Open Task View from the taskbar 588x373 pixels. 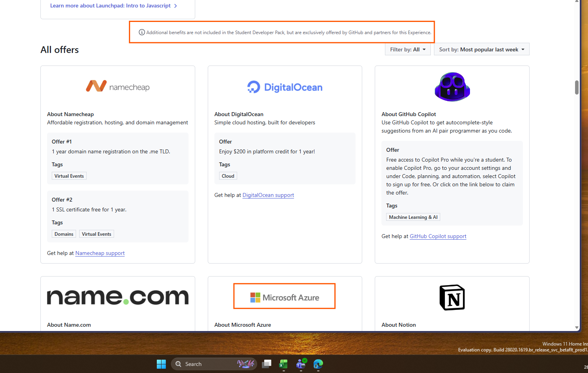267,364
